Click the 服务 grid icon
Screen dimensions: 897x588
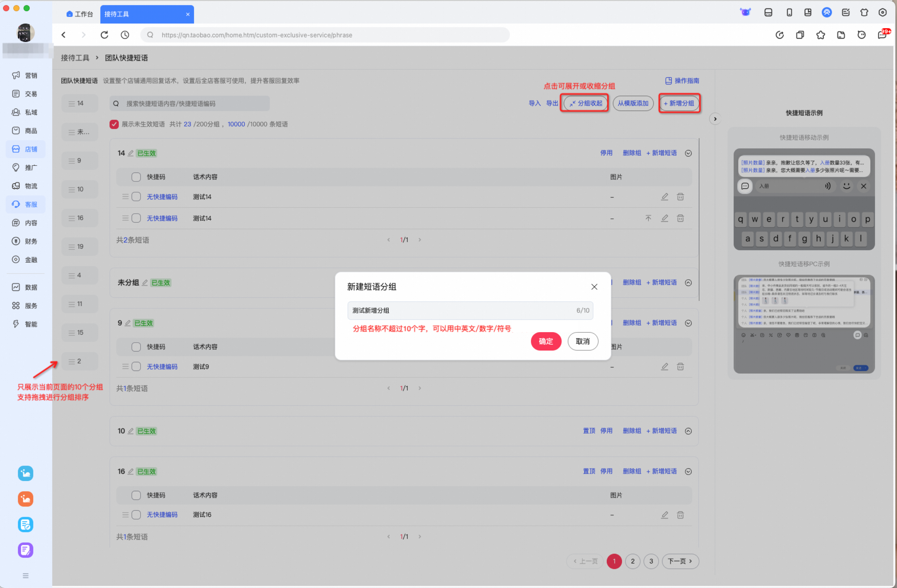[x=16, y=306]
